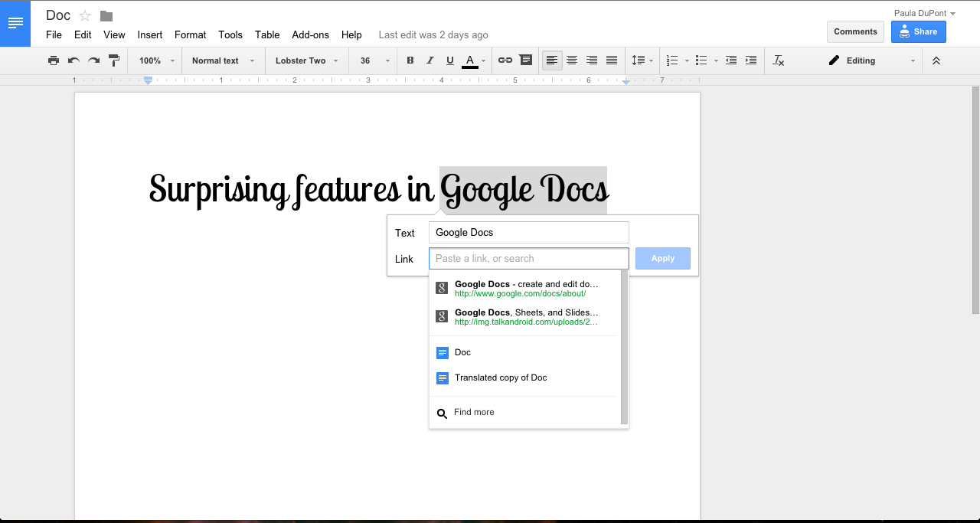Click the insert link chain icon

click(505, 60)
